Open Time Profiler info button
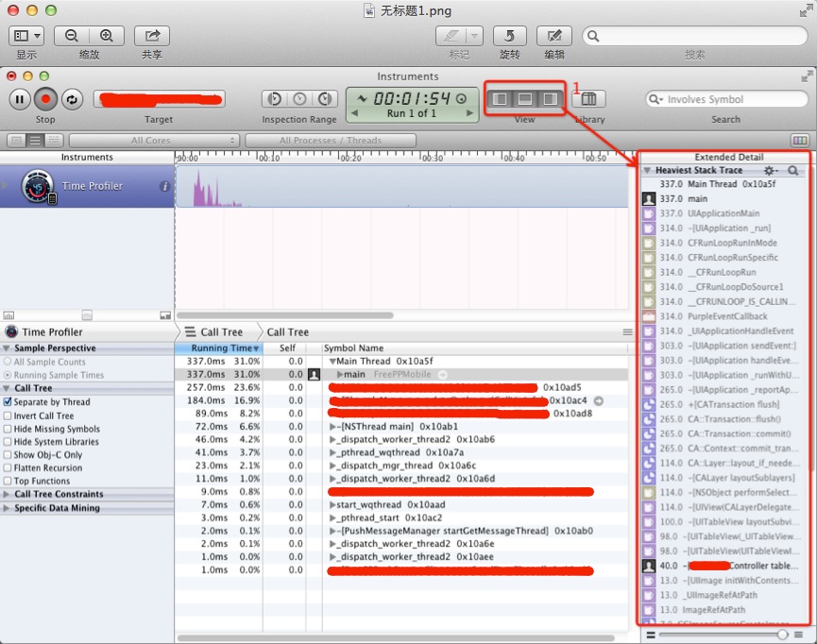The height and width of the screenshot is (644, 817). [164, 186]
